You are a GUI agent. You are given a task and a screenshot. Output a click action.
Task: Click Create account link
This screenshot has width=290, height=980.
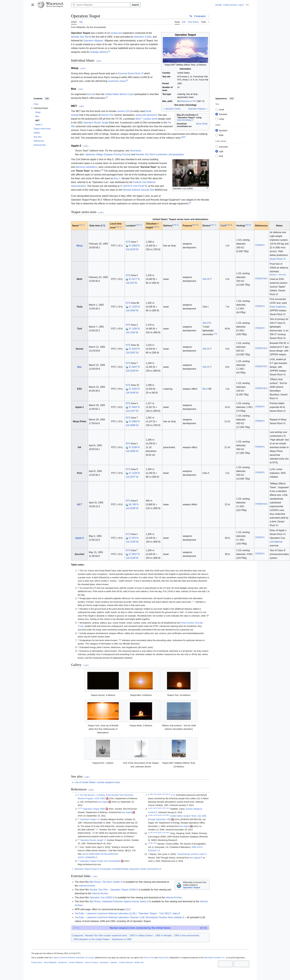point(230,5)
